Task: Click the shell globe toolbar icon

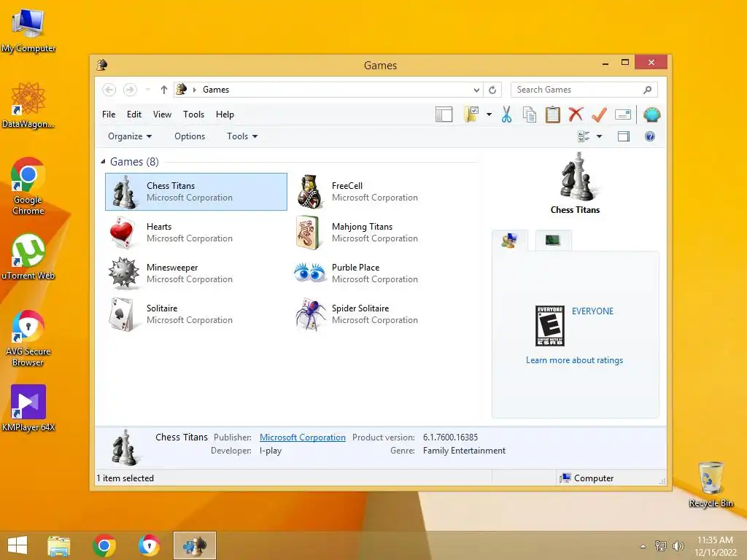Action: [651, 114]
